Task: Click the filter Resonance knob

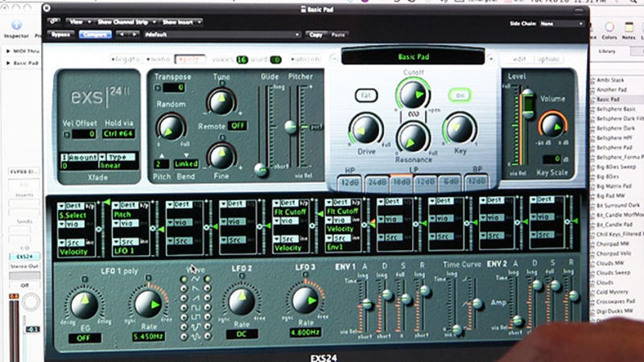Action: tap(413, 138)
